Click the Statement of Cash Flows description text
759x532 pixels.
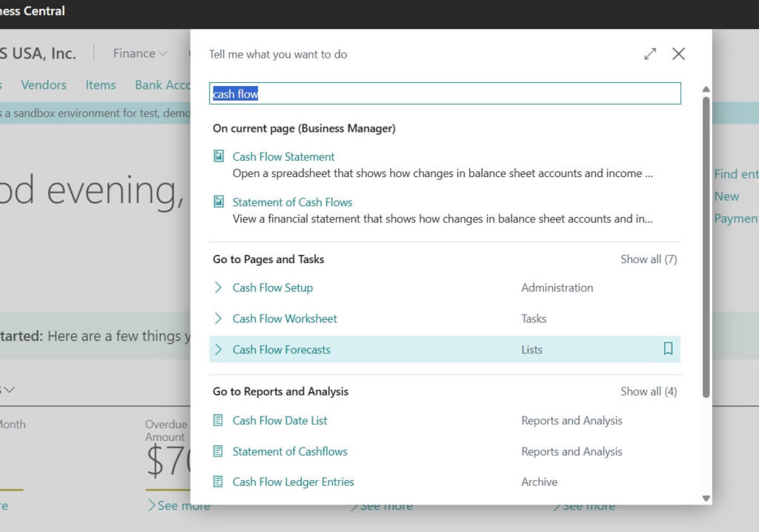[x=443, y=219]
